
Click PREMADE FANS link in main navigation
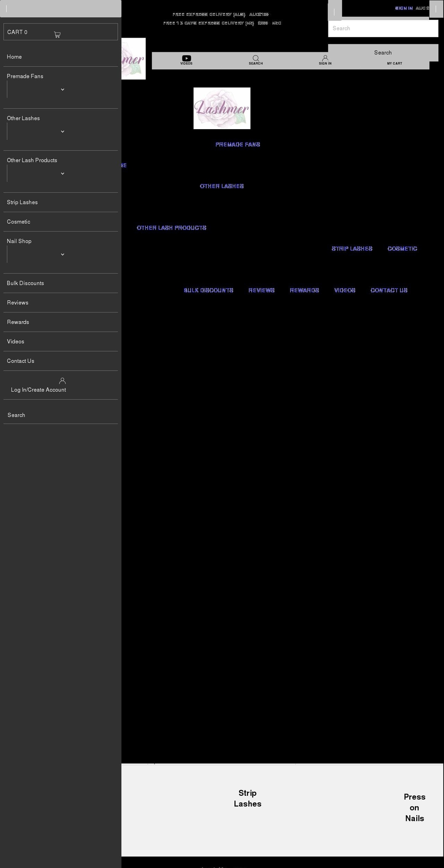click(238, 144)
